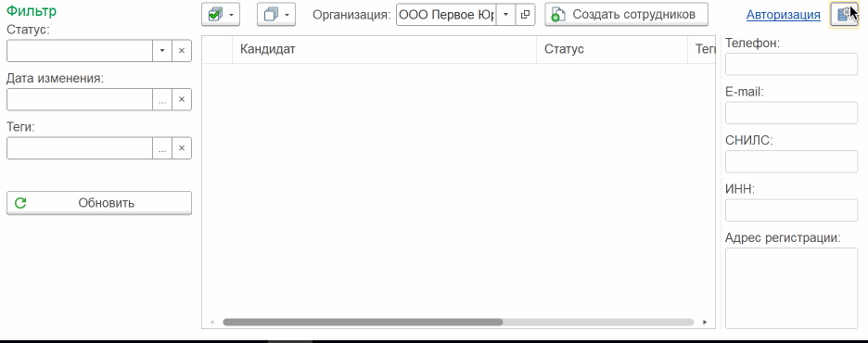This screenshot has width=868, height=343.
Task: Focus the Статус filter input field
Action: click(80, 50)
